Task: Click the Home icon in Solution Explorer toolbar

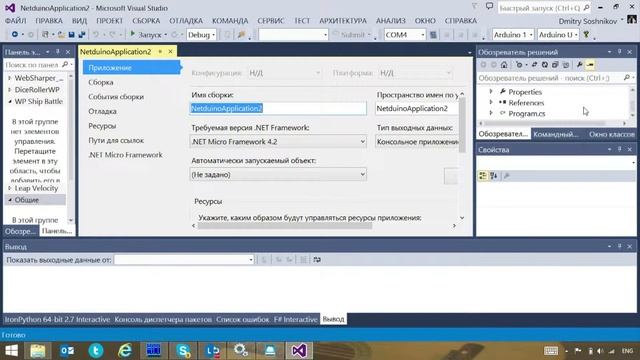Action: [x=504, y=65]
